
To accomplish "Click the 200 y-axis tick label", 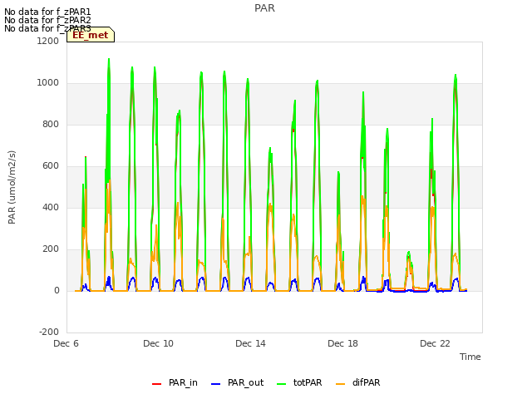I will pyautogui.click(x=51, y=249).
